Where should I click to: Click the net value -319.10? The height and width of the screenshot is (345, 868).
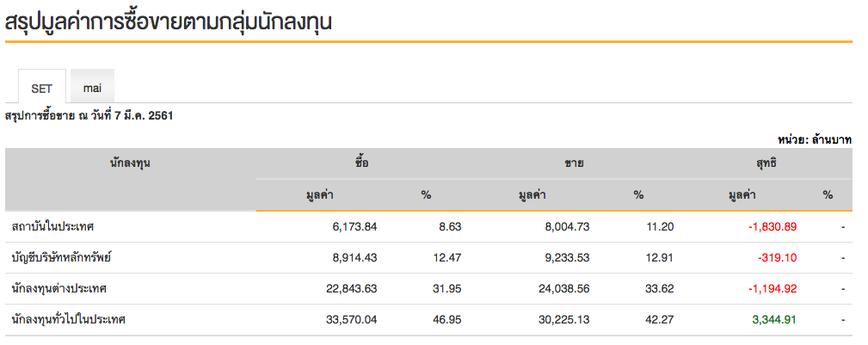[x=777, y=257]
